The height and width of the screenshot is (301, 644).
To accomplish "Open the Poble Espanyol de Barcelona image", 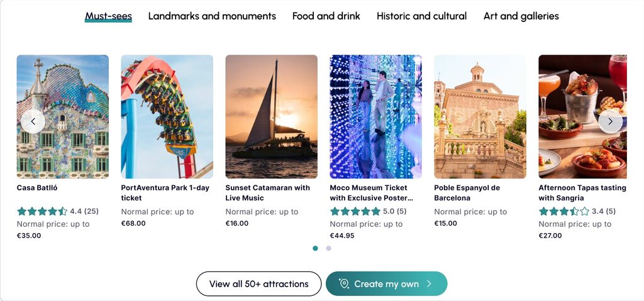I will click(480, 117).
